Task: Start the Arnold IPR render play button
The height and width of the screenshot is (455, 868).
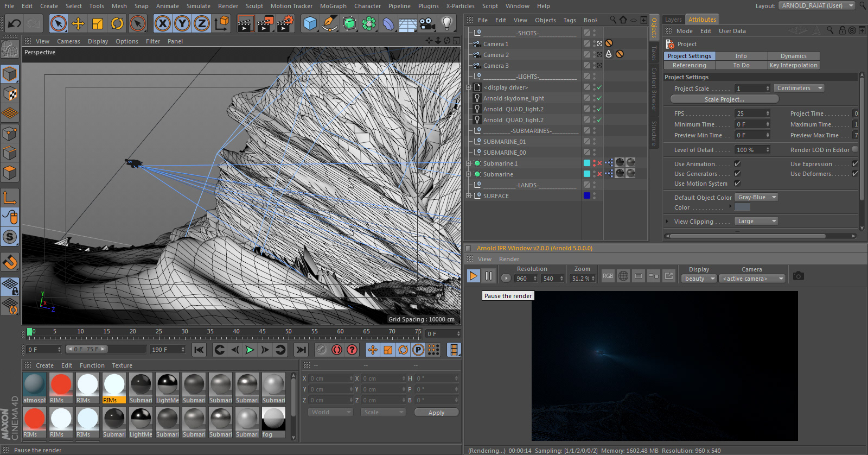Action: [x=473, y=276]
